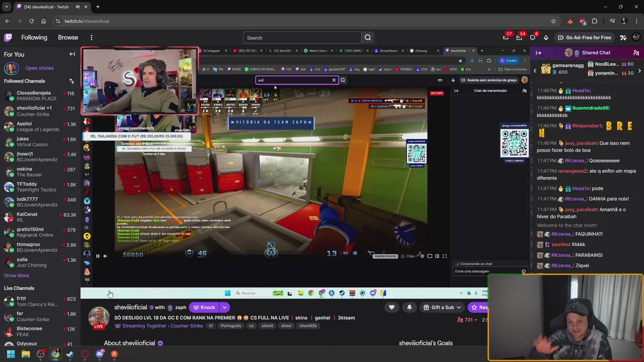This screenshot has height=362, width=644.
Task: Open the Gift a Sub dropdown
Action: 443,307
